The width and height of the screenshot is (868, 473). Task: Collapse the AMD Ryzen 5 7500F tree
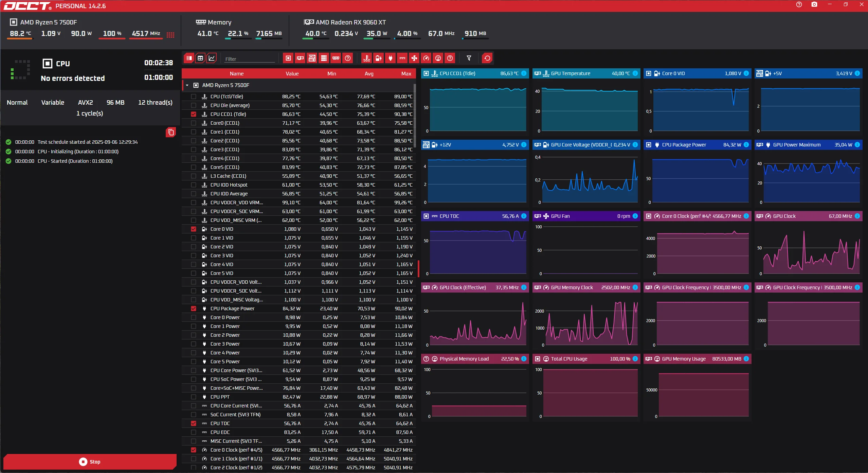[187, 85]
